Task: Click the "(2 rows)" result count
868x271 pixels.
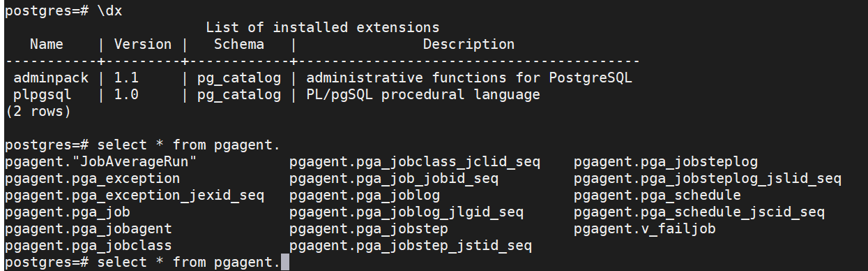Action: click(x=38, y=111)
